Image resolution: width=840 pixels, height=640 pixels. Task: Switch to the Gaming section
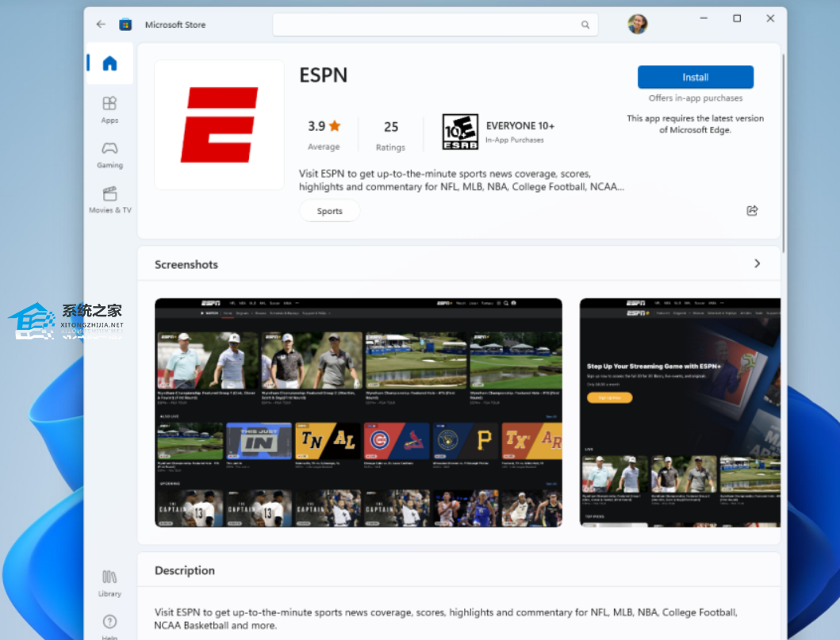pos(109,155)
